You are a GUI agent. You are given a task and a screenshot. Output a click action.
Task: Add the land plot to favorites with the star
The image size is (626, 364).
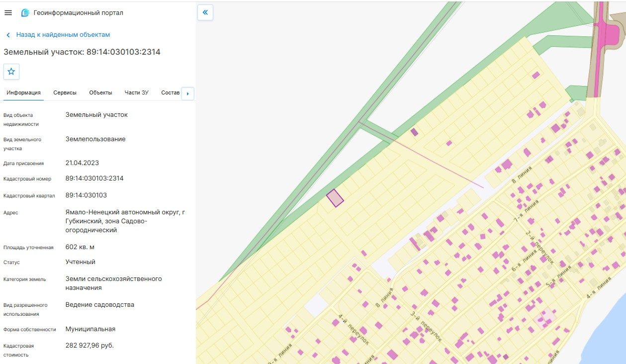point(11,72)
